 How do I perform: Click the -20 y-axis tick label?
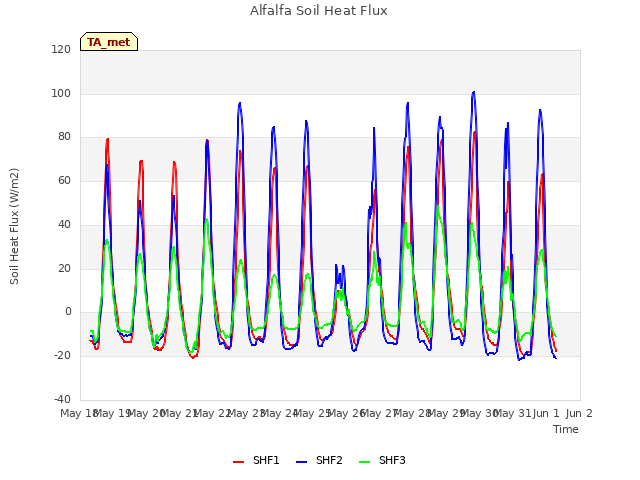(x=62, y=356)
